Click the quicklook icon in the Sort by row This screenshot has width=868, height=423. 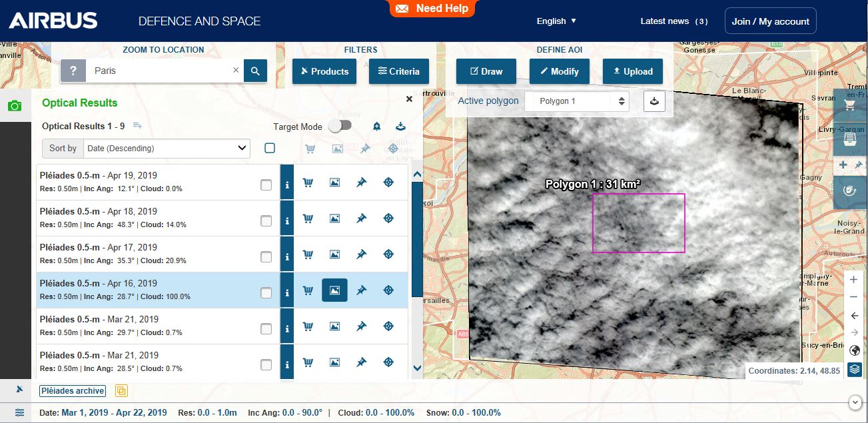coord(338,149)
